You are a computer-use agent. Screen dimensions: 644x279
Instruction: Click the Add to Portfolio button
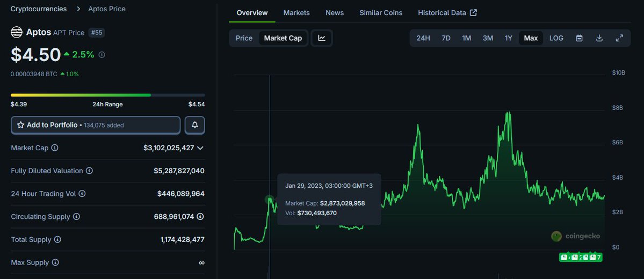[96, 125]
